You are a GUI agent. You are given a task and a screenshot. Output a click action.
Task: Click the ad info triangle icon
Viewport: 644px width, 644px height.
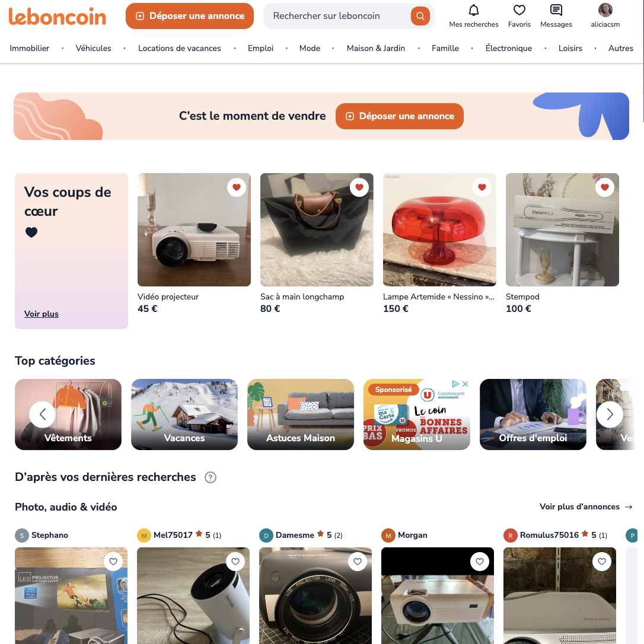[x=455, y=384]
